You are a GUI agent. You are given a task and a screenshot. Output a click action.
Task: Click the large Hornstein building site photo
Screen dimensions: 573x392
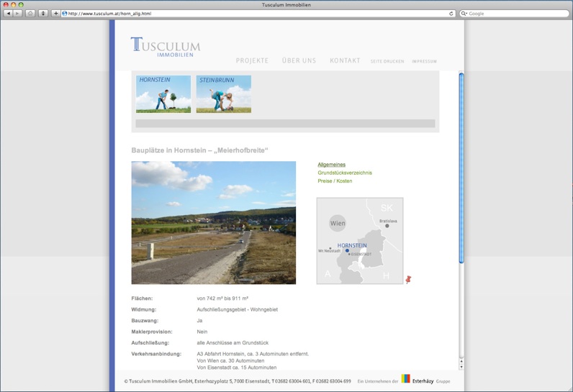tap(214, 223)
